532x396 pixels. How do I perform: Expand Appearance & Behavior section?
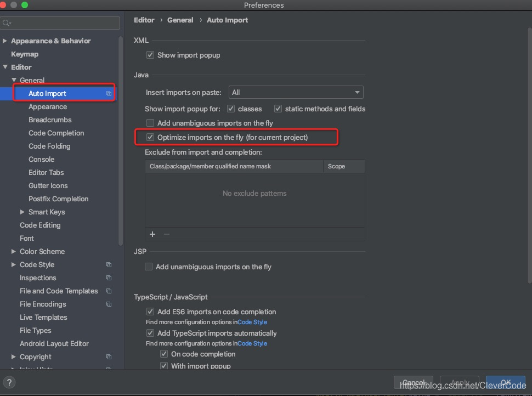(5, 41)
